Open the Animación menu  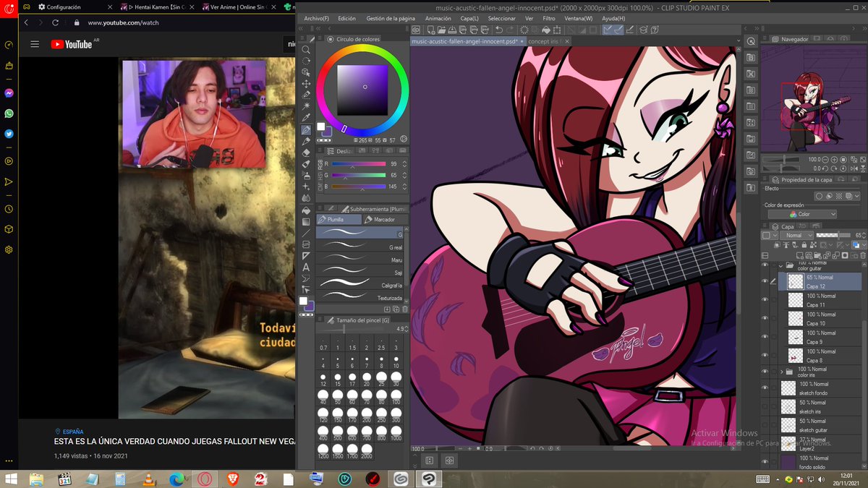tap(438, 18)
